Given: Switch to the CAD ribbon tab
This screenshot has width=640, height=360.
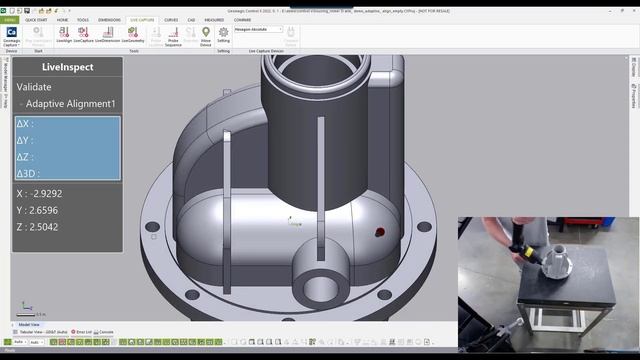Looking at the screenshot, I should pyautogui.click(x=191, y=20).
